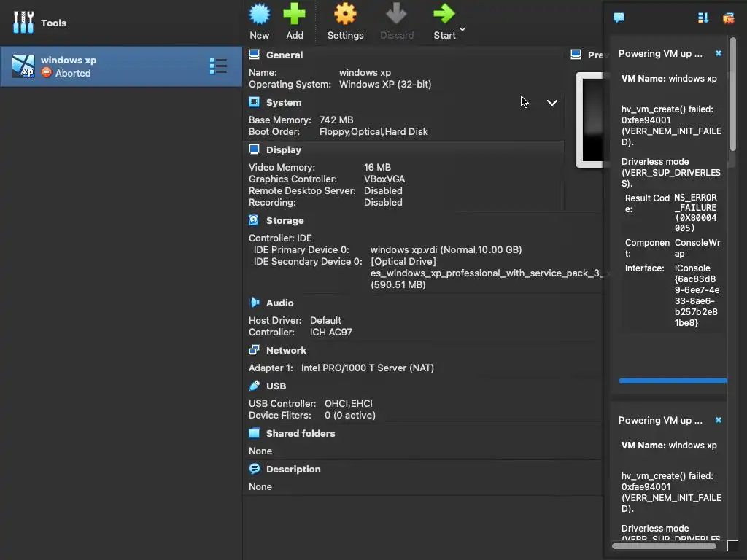Screen dimensions: 747x560
Task: Collapse the chevron next to the System section
Action: [x=551, y=103]
